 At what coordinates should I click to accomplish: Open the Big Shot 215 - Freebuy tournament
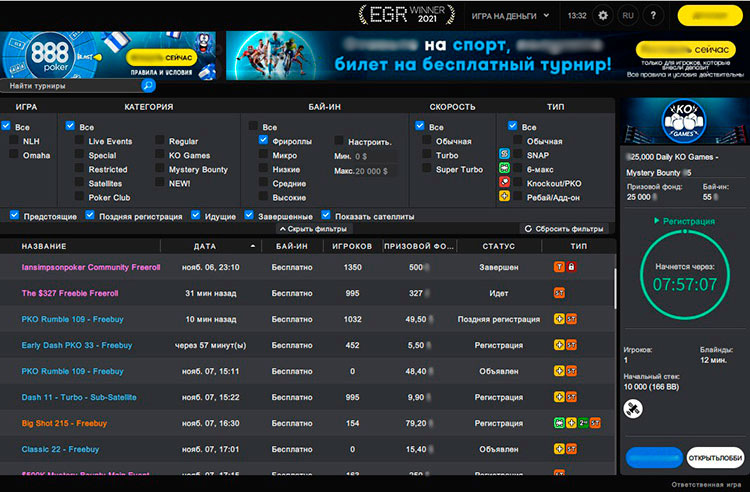(x=308, y=423)
